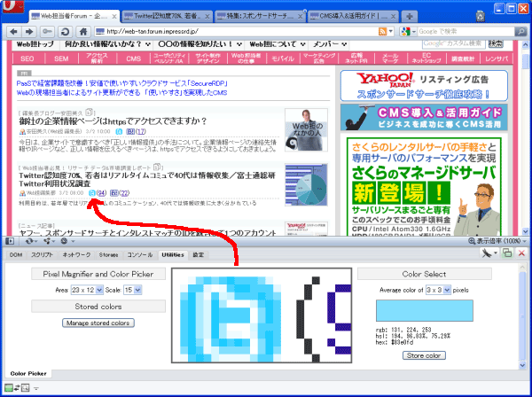The image size is (532, 397).
Task: Switch to the ネットワーク tab
Action: pos(76,255)
